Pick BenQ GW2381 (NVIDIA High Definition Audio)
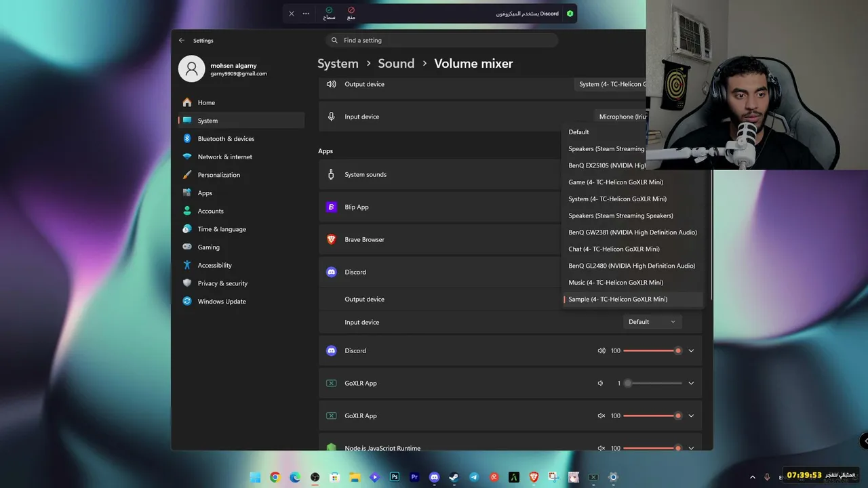Viewport: 868px width, 488px height. tap(633, 232)
